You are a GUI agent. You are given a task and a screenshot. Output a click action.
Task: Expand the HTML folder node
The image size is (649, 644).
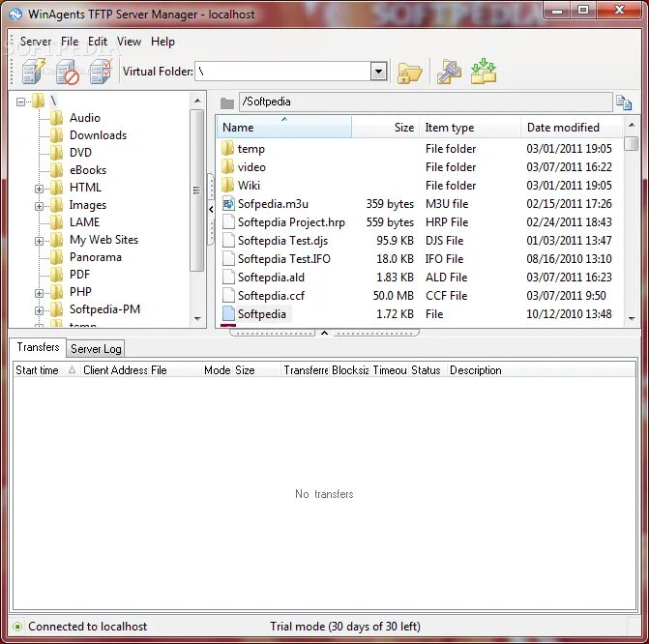click(x=39, y=189)
